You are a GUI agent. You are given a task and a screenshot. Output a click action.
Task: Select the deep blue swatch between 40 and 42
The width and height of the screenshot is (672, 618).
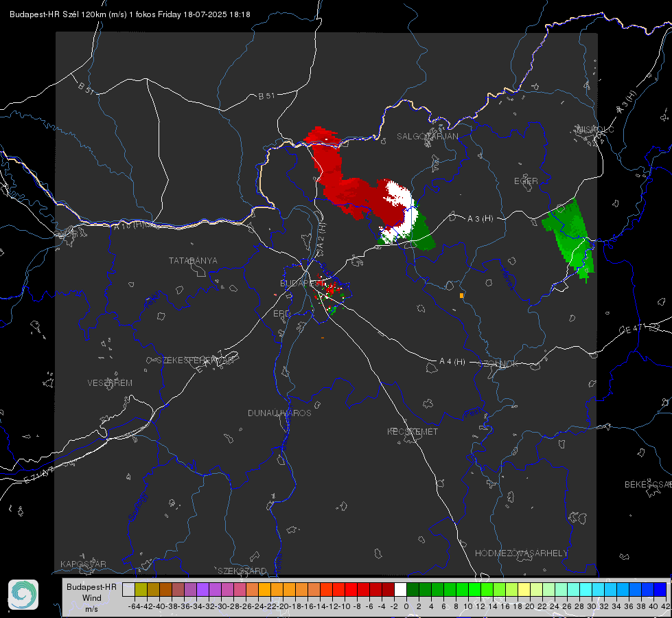[660, 590]
